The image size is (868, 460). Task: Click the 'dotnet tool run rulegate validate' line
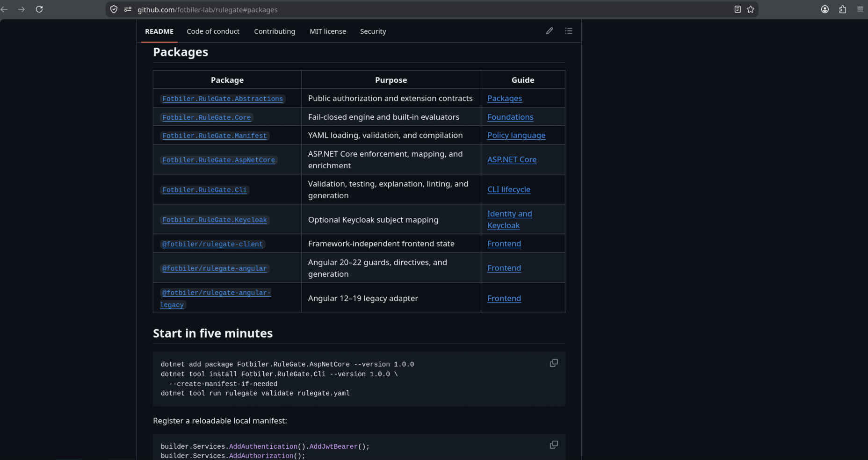pyautogui.click(x=255, y=393)
